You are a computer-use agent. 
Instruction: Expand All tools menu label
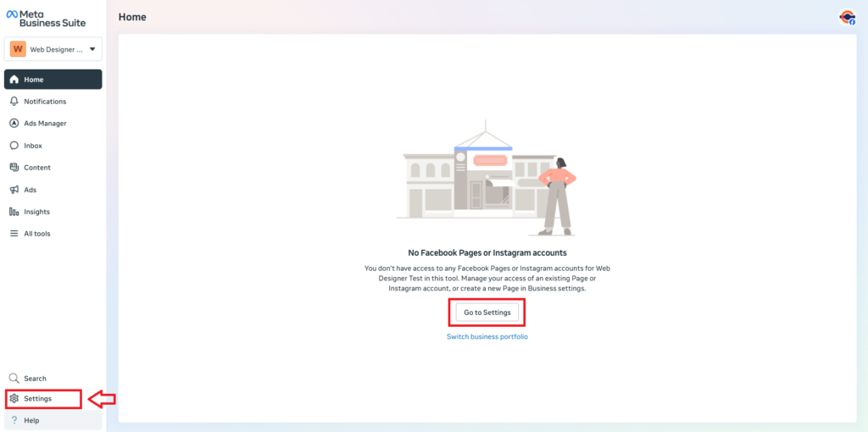[x=37, y=234]
